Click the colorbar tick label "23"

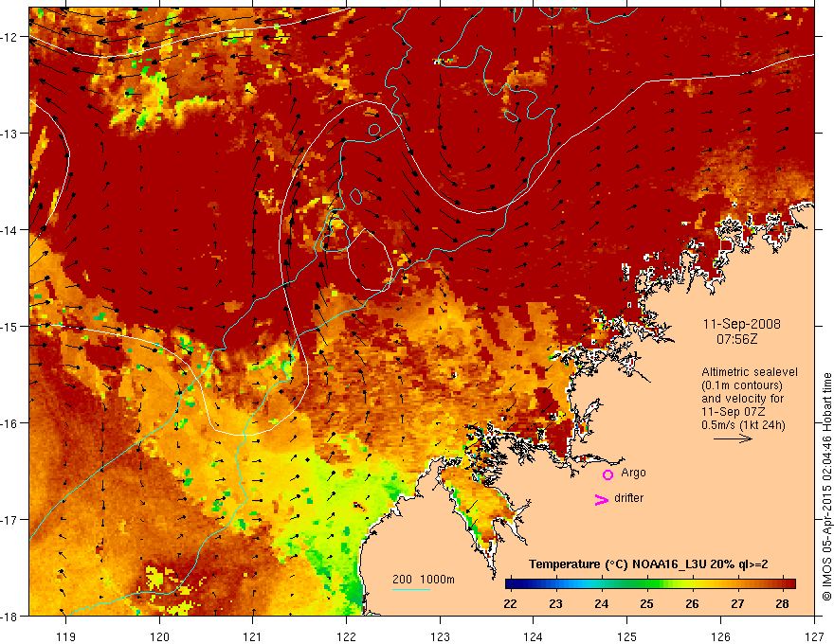tap(555, 603)
